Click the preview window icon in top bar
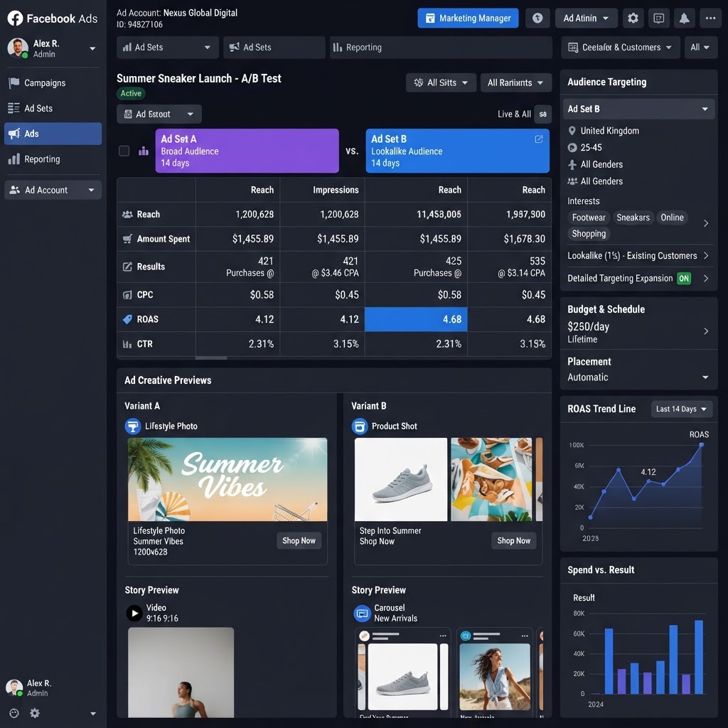The height and width of the screenshot is (728, 728). coord(658,18)
